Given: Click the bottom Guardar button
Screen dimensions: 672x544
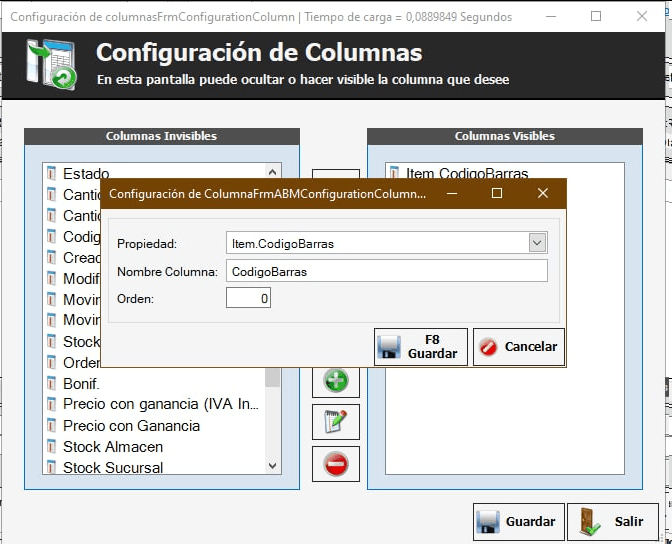Looking at the screenshot, I should pos(515,522).
